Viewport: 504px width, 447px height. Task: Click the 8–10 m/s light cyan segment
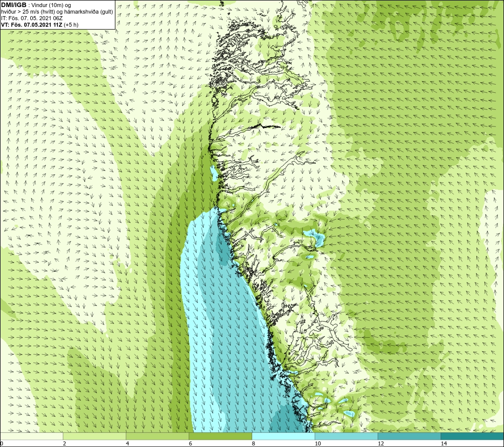point(283,436)
